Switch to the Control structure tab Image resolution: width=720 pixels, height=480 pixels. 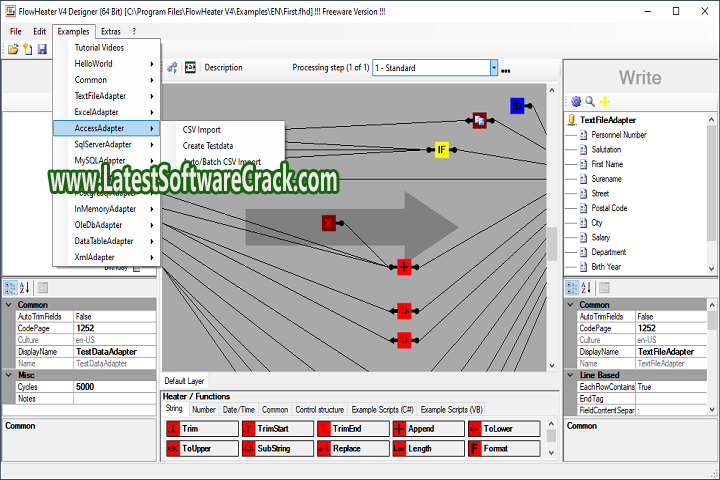tap(320, 409)
